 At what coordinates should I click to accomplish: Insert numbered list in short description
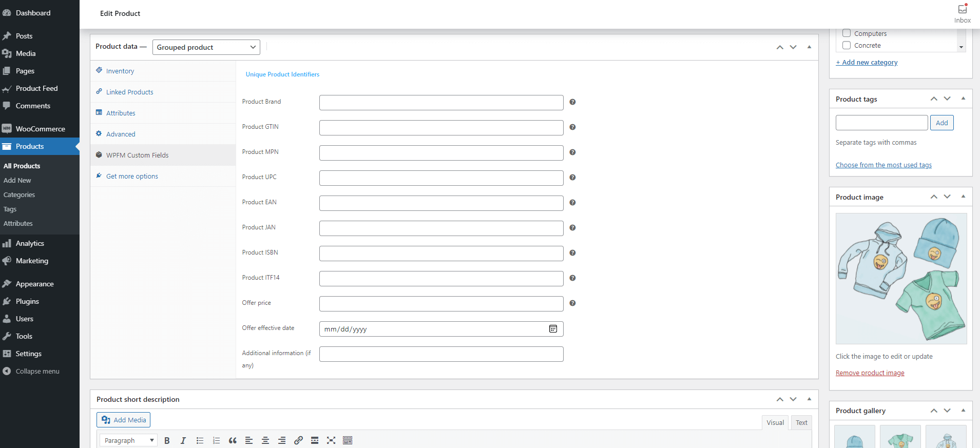[x=216, y=440]
